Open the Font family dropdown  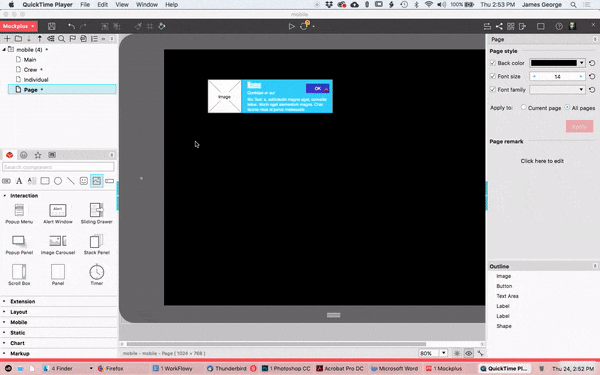pyautogui.click(x=558, y=90)
